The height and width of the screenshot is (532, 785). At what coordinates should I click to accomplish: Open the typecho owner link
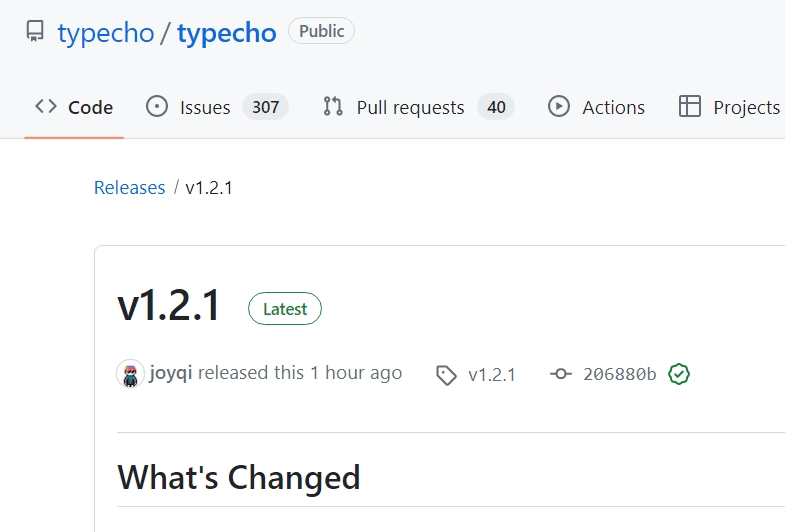point(106,34)
